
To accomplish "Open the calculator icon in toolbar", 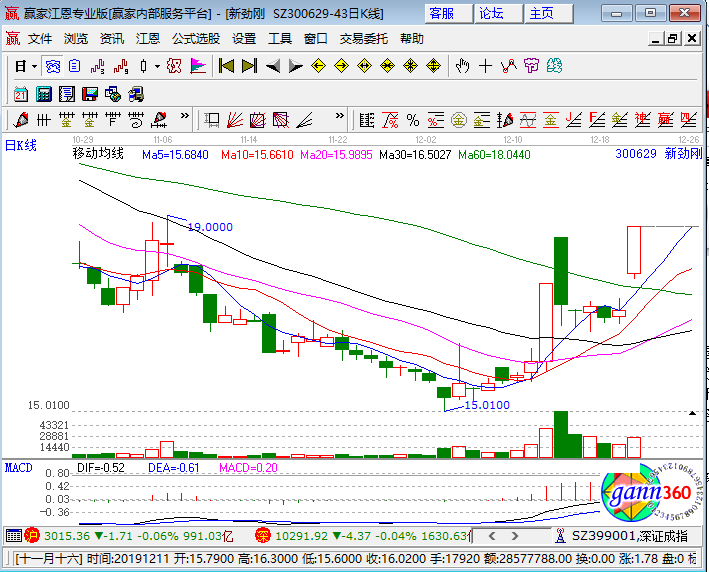I will coord(44,94).
